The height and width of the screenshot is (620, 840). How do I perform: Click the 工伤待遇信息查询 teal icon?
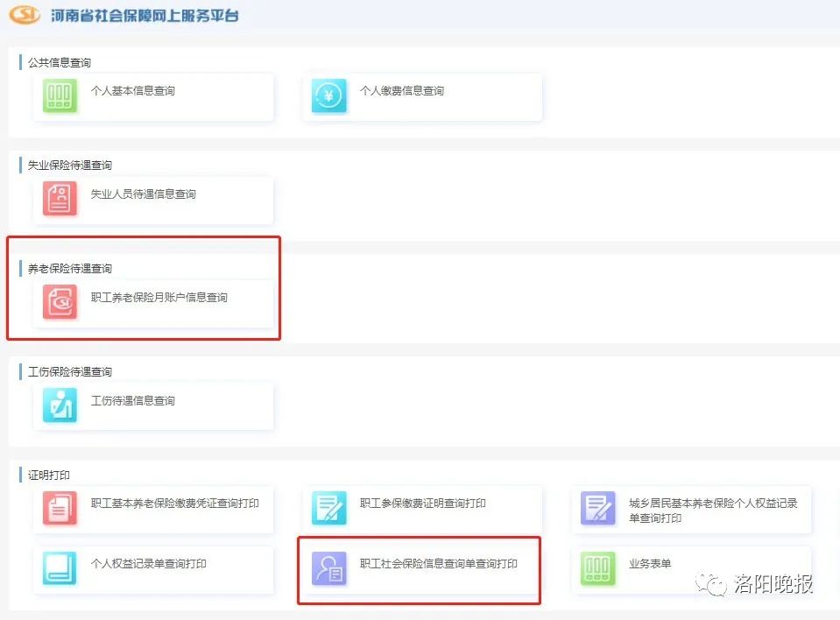click(60, 405)
